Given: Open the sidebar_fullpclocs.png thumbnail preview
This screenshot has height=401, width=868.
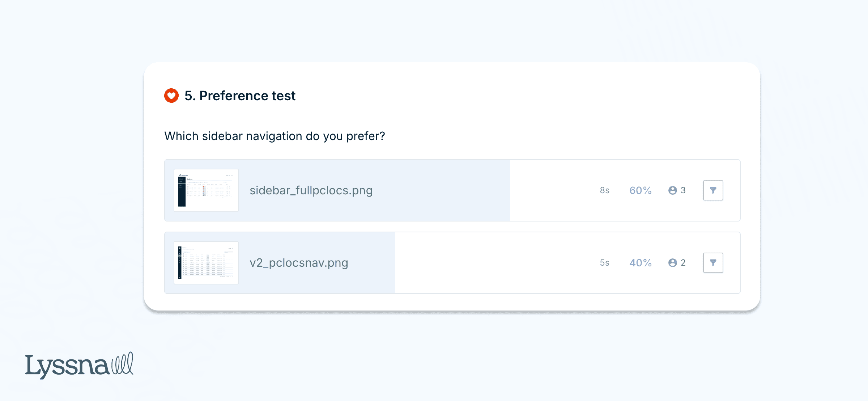Looking at the screenshot, I should pos(206,190).
